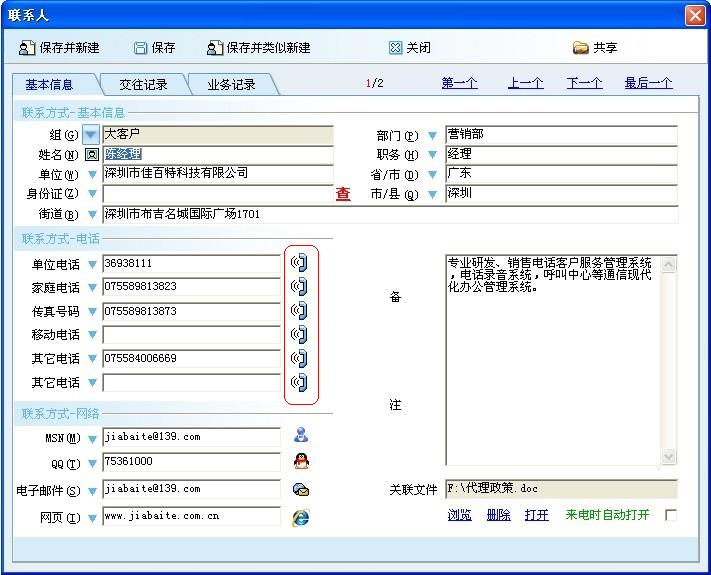Click the 姓名 field containing 陈经理
The image size is (711, 575).
point(218,155)
